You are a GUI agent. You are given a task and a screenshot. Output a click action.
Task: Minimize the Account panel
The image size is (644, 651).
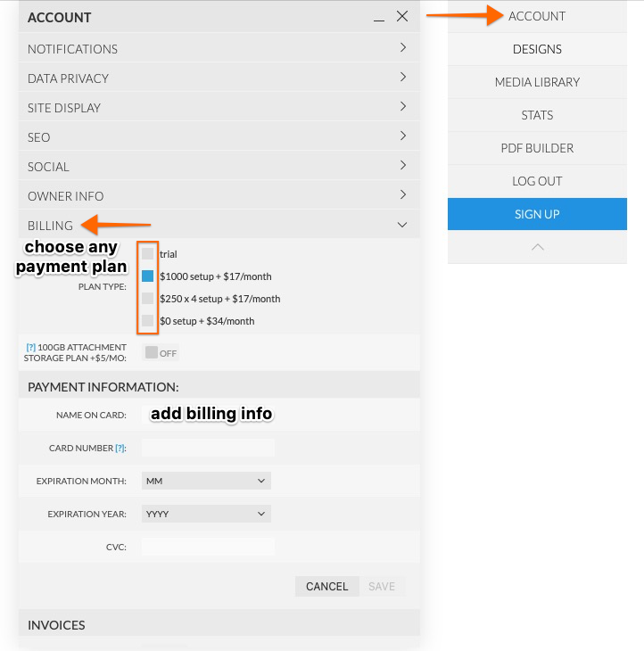(379, 17)
